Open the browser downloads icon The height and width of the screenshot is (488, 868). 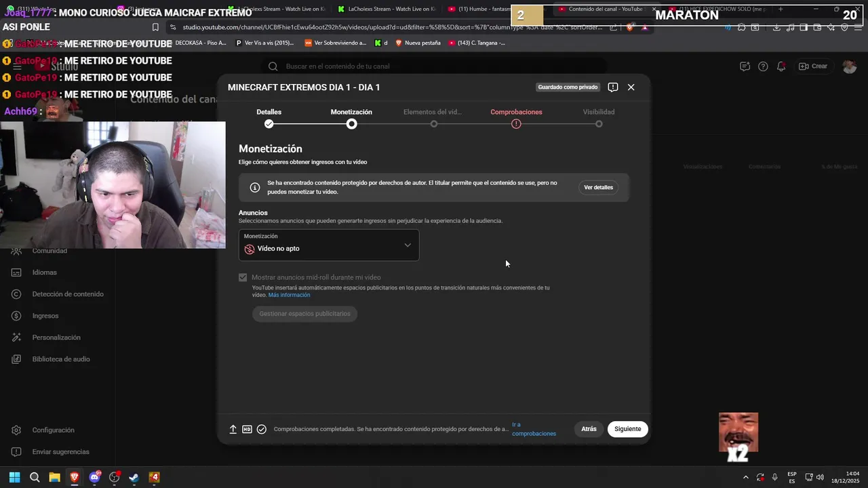pos(776,27)
